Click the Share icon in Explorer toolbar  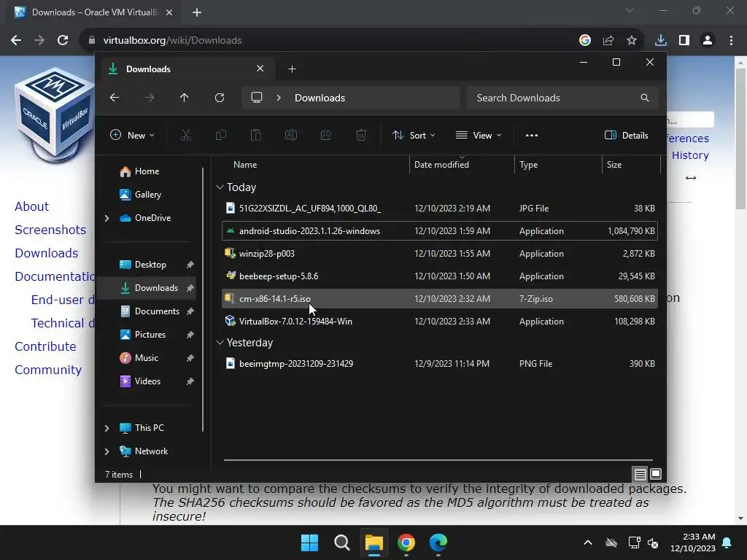coord(326,135)
